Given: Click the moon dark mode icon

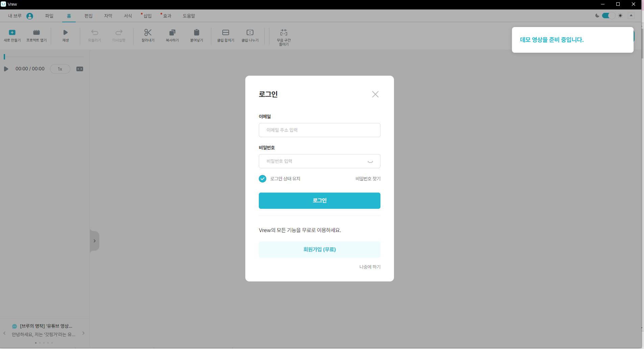Looking at the screenshot, I should point(597,16).
